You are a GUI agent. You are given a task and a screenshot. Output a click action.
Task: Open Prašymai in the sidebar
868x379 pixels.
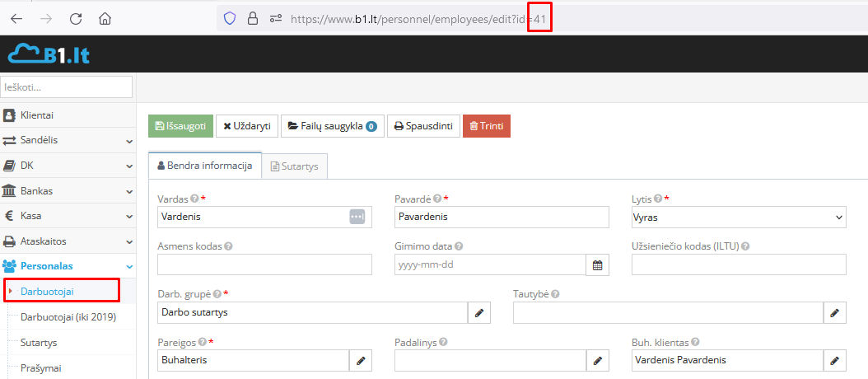pos(41,367)
